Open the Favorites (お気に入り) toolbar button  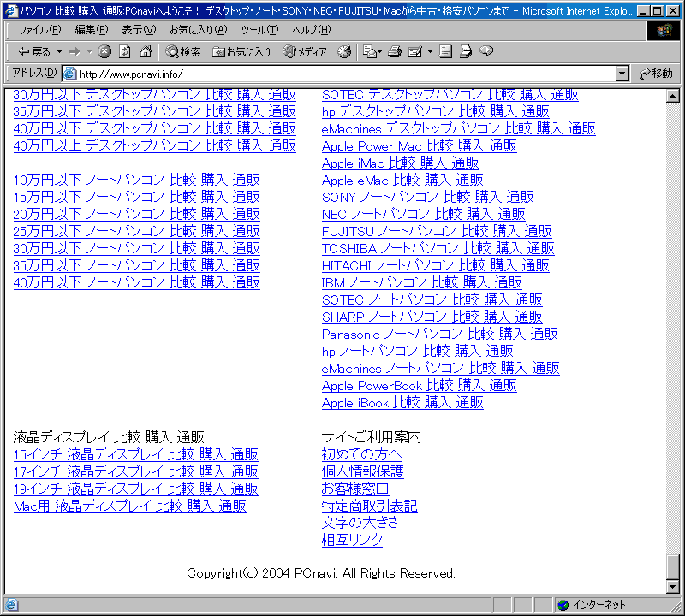click(241, 52)
